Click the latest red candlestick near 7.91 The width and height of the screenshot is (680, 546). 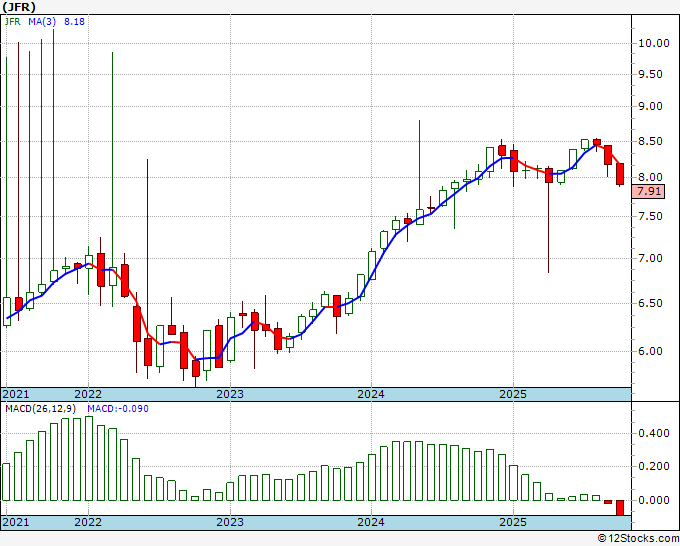click(x=620, y=174)
